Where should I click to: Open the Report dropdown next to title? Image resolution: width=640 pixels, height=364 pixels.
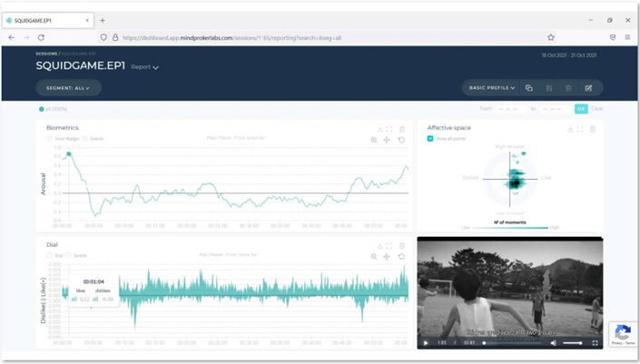tap(144, 67)
